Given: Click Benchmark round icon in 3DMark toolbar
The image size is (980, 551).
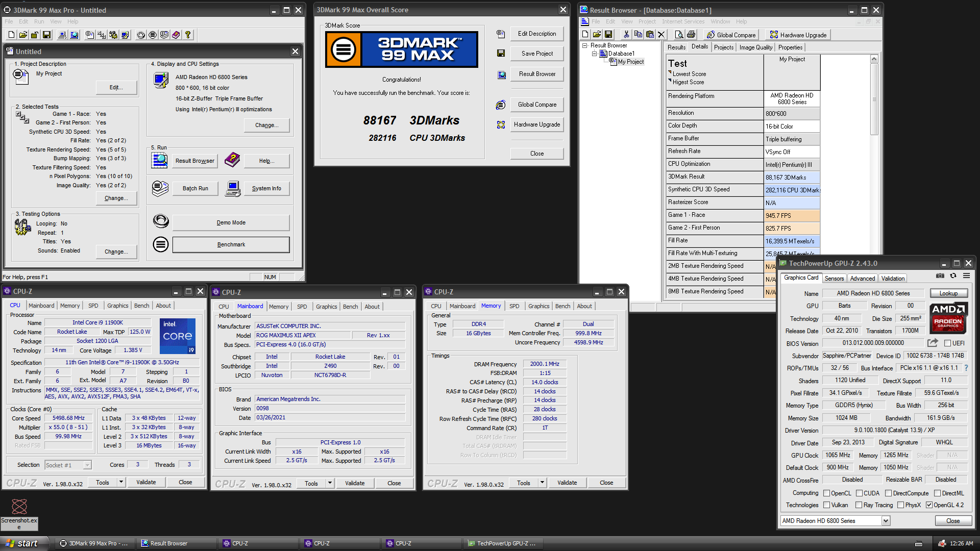Looking at the screenshot, I should [x=153, y=35].
